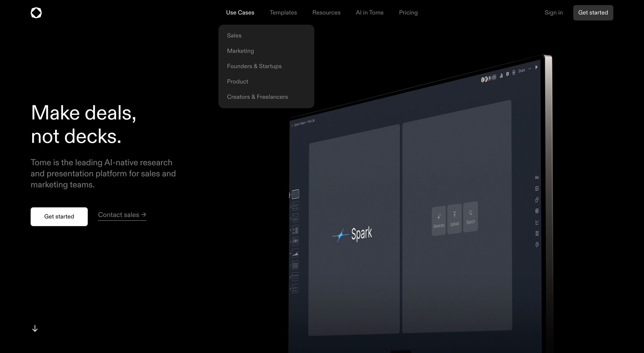Select 'Marketing' from the Use Cases menu
This screenshot has width=644, height=353.
pos(240,51)
